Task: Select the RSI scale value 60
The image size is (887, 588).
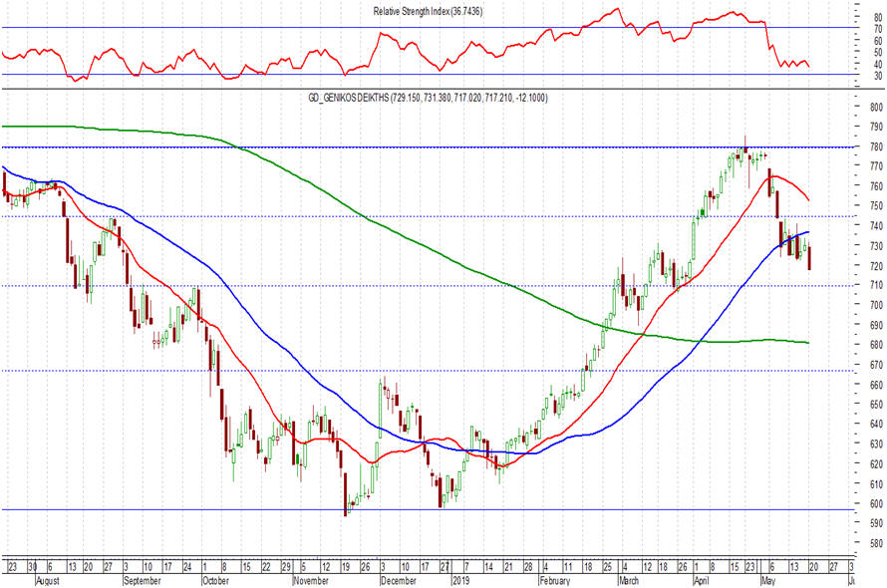Action: tap(878, 41)
